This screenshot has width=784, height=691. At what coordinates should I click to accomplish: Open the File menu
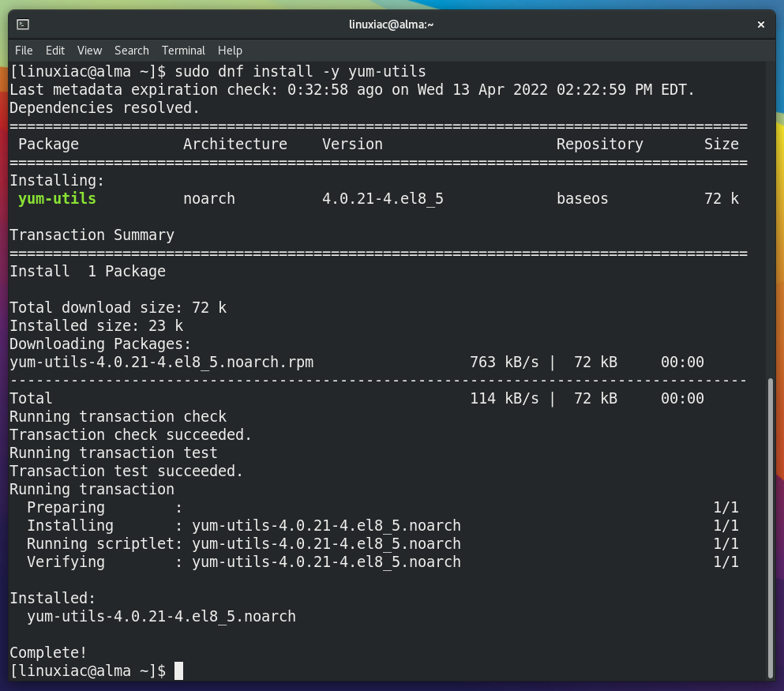click(24, 51)
